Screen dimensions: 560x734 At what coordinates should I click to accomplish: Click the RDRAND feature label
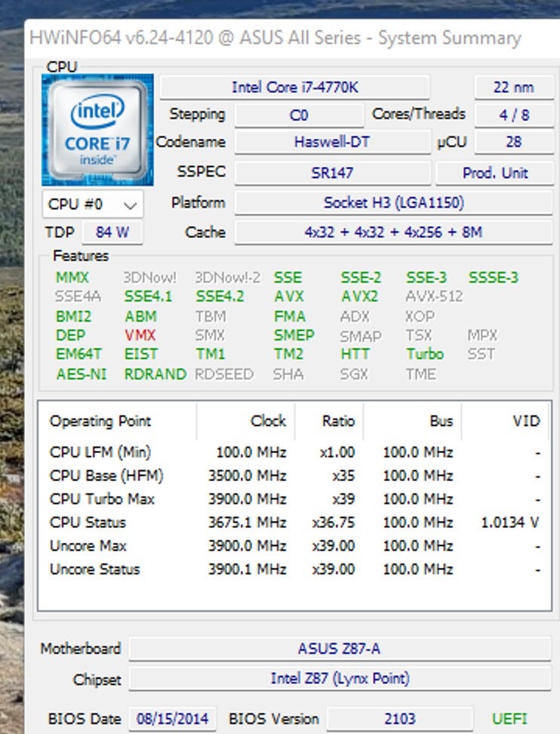point(155,374)
